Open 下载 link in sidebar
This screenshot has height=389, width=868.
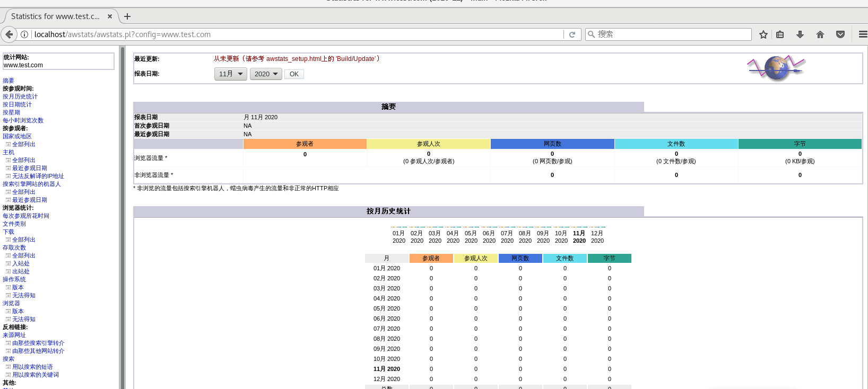click(8, 232)
